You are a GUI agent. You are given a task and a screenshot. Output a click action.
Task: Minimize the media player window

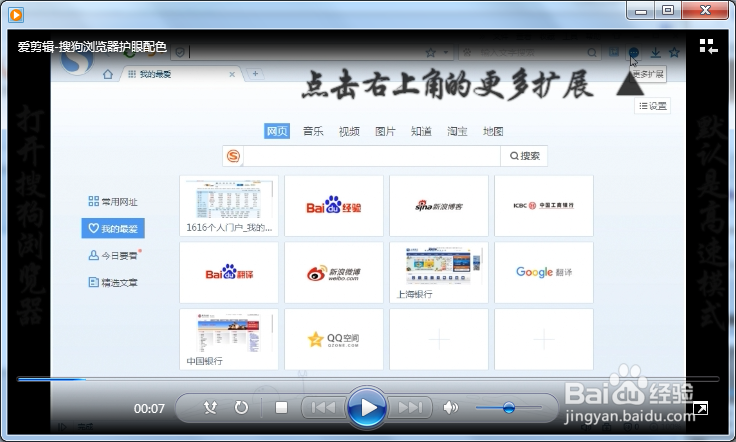pyautogui.click(x=641, y=11)
